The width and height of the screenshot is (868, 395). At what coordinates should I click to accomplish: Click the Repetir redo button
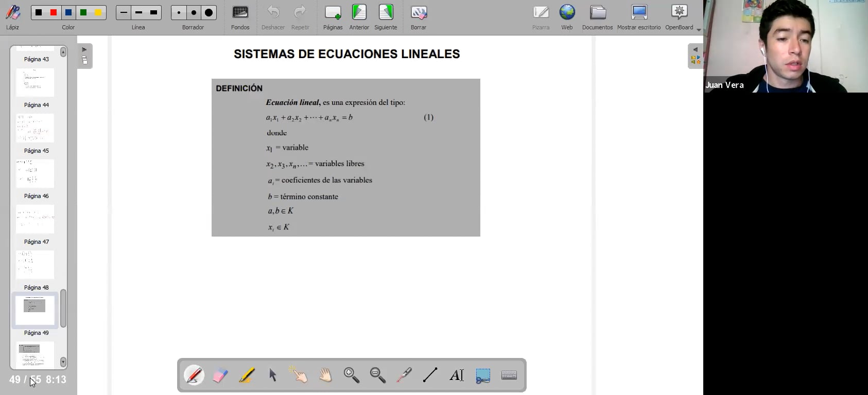pos(300,17)
